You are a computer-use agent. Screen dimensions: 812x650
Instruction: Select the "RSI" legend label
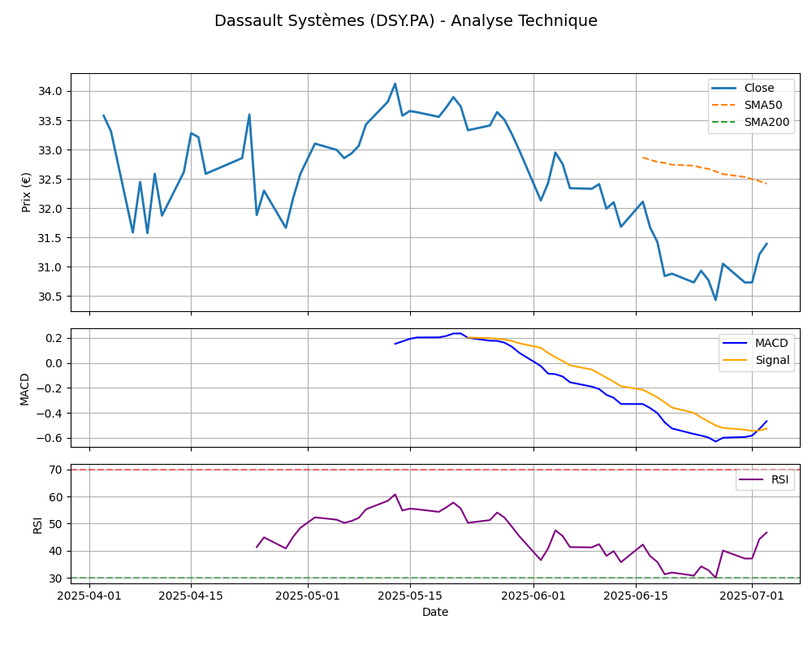(x=780, y=480)
